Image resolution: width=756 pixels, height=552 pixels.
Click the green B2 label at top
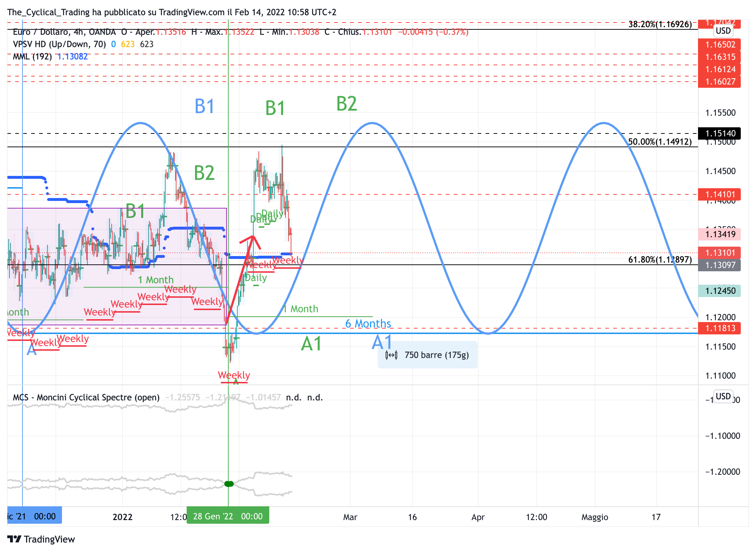(347, 104)
